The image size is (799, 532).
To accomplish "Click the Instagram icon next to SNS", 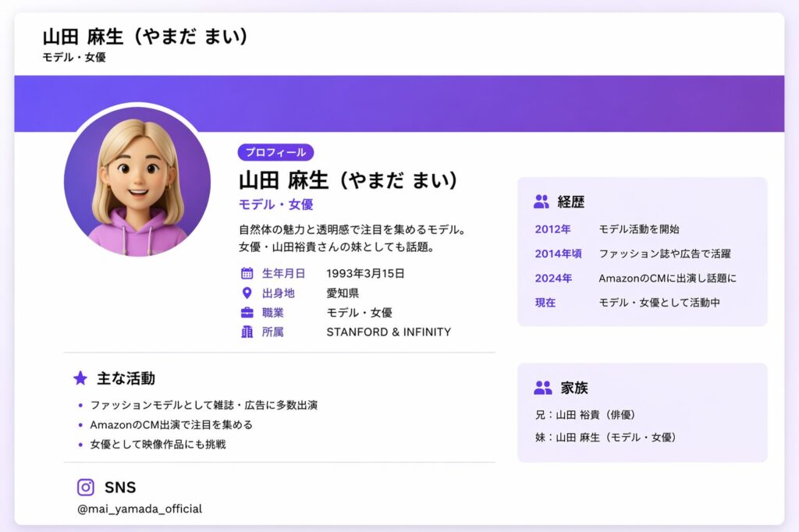I will (x=86, y=488).
